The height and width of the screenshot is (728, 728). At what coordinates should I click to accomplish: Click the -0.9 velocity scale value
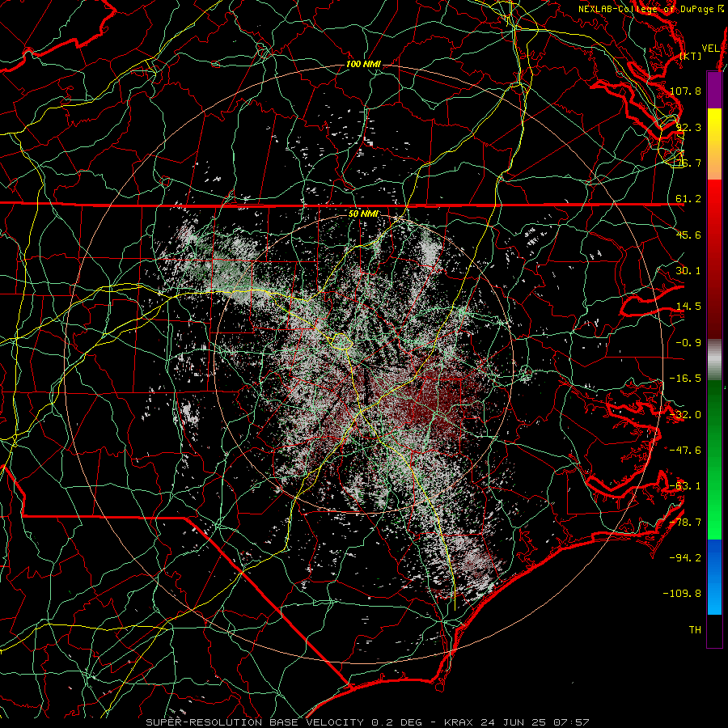click(x=688, y=343)
